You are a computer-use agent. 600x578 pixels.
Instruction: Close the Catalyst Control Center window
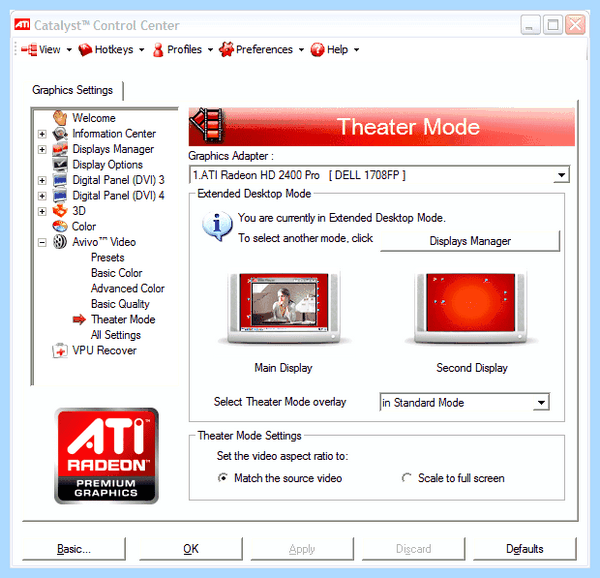[576, 25]
